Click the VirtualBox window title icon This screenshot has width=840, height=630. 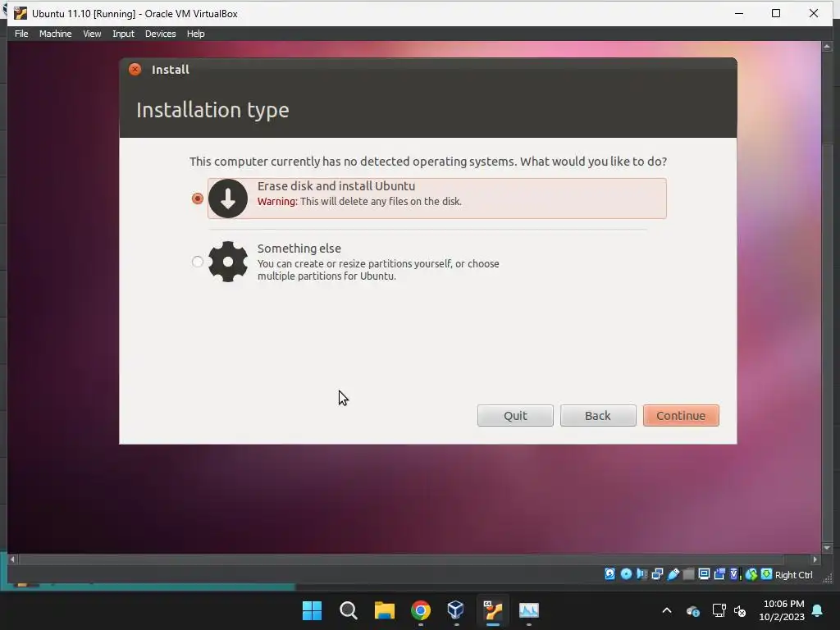tap(21, 13)
